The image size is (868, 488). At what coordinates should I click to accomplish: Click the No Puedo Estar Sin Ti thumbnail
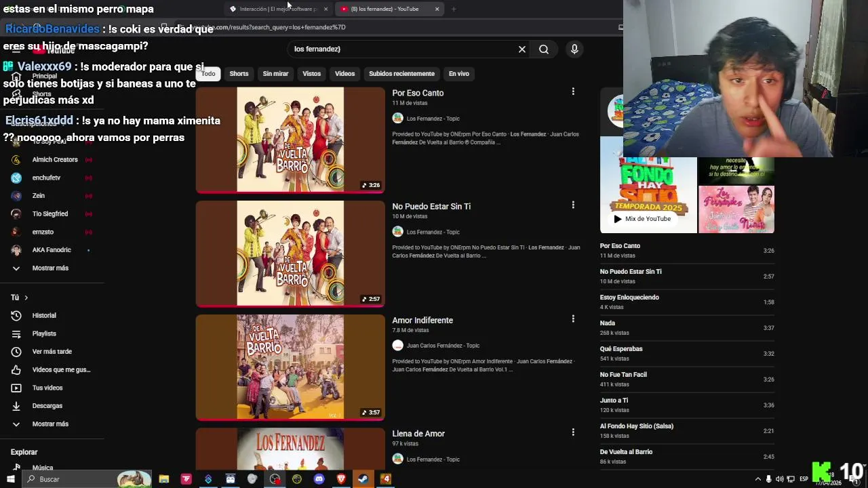click(x=290, y=253)
